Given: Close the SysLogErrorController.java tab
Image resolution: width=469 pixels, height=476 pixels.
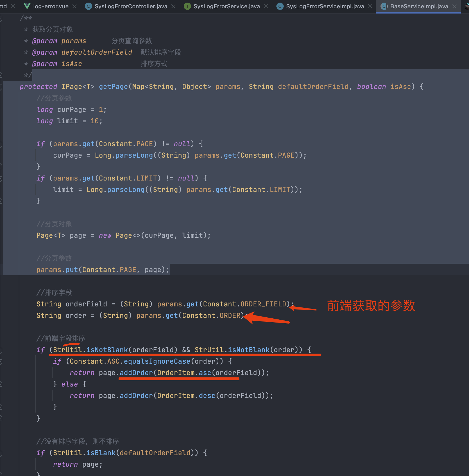Looking at the screenshot, I should point(173,6).
